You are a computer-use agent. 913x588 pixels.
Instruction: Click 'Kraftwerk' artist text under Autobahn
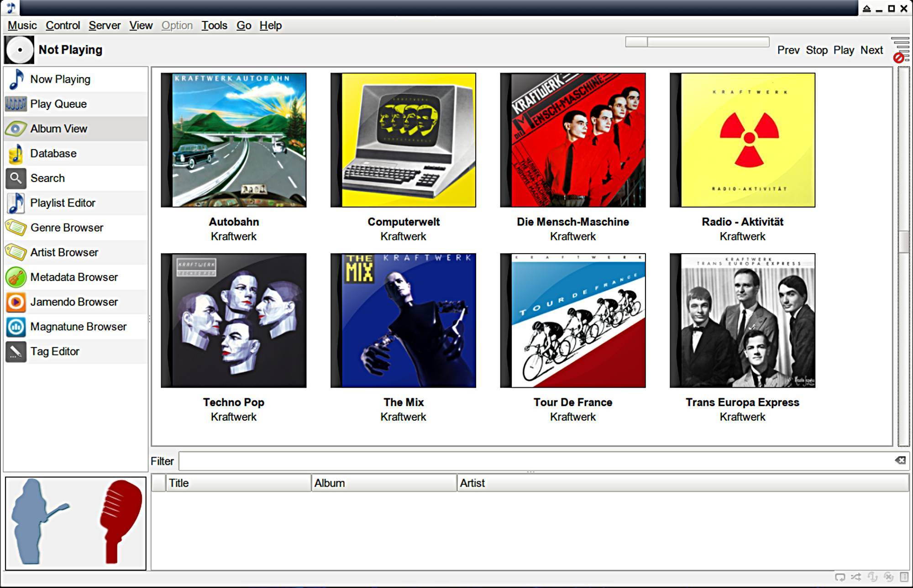point(234,237)
